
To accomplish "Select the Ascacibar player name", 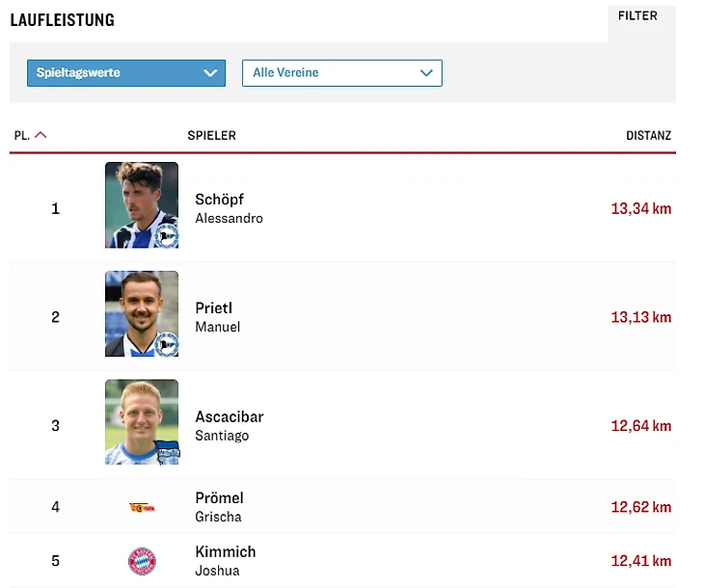I will coord(229,417).
